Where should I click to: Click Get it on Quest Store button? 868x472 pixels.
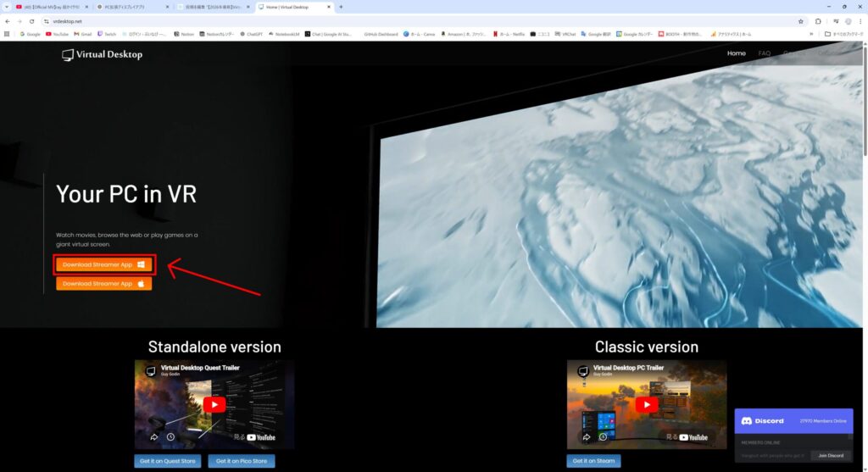pos(167,461)
